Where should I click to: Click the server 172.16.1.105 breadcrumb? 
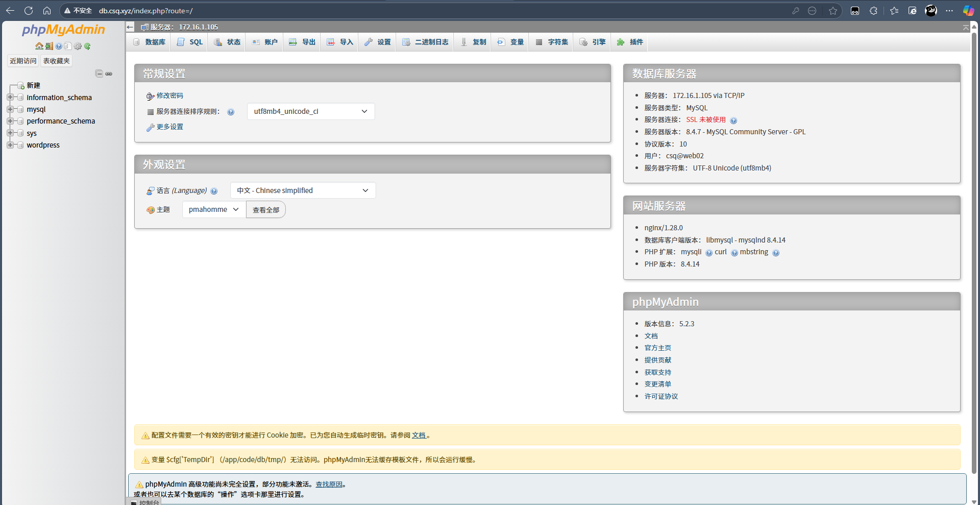184,27
